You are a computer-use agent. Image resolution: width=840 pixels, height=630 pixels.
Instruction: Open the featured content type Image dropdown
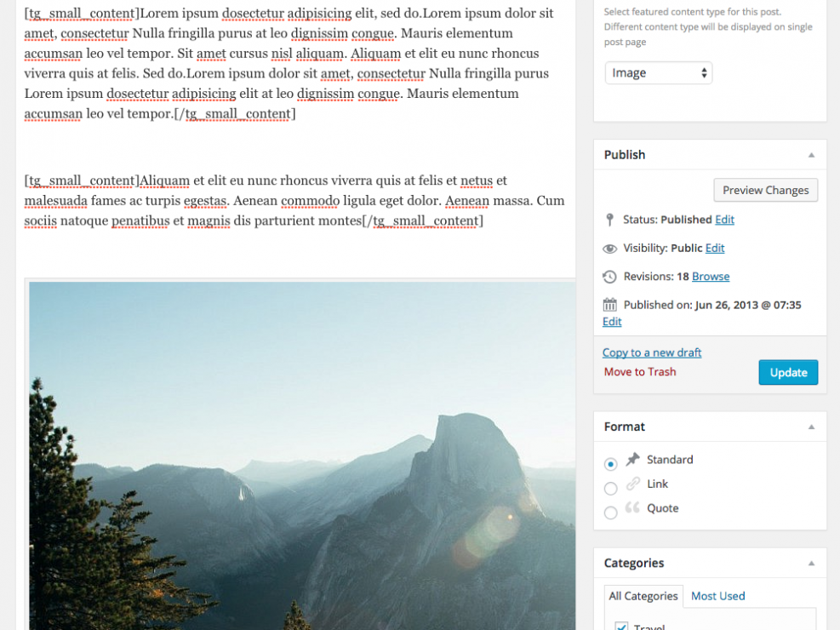659,73
